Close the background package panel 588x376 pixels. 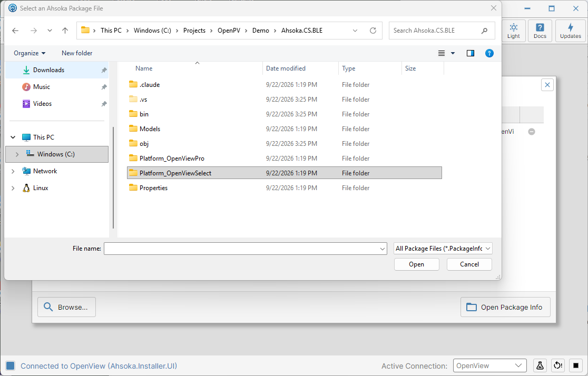click(547, 85)
